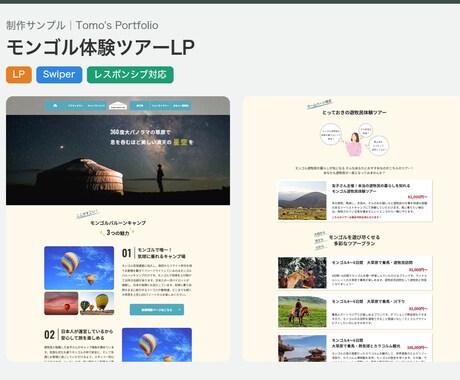Click the 01 number heading

point(126,253)
